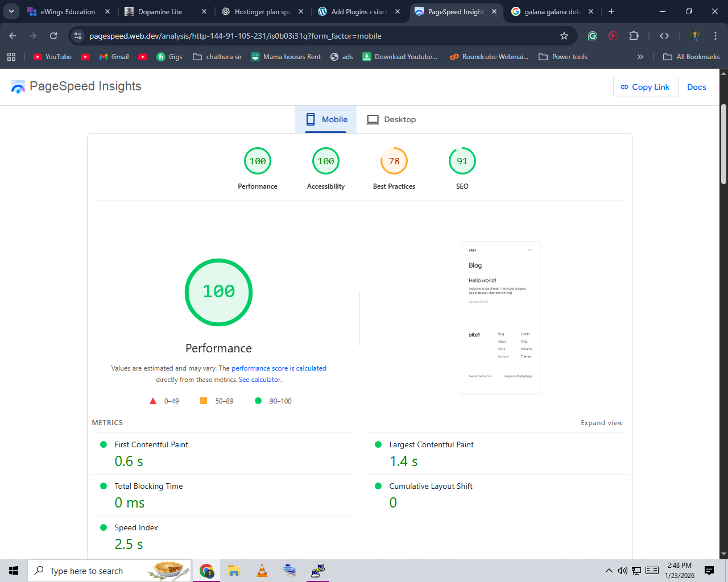Switch to the Add Plugins tab

click(x=353, y=11)
